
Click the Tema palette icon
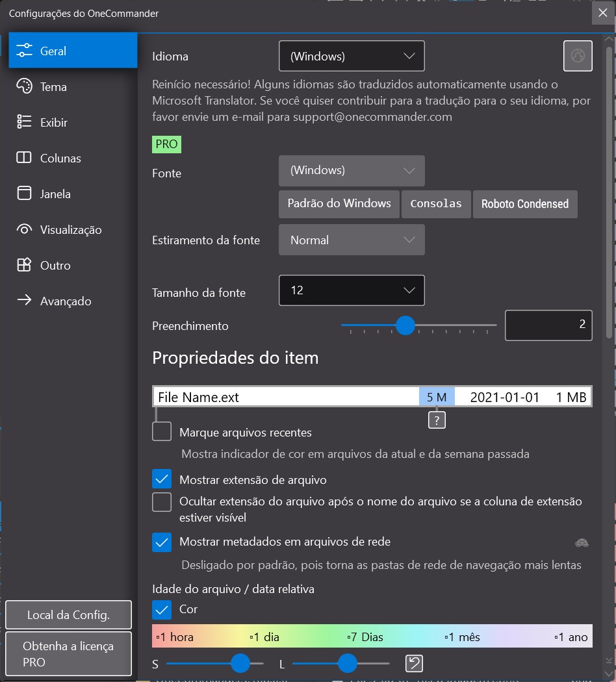click(24, 86)
